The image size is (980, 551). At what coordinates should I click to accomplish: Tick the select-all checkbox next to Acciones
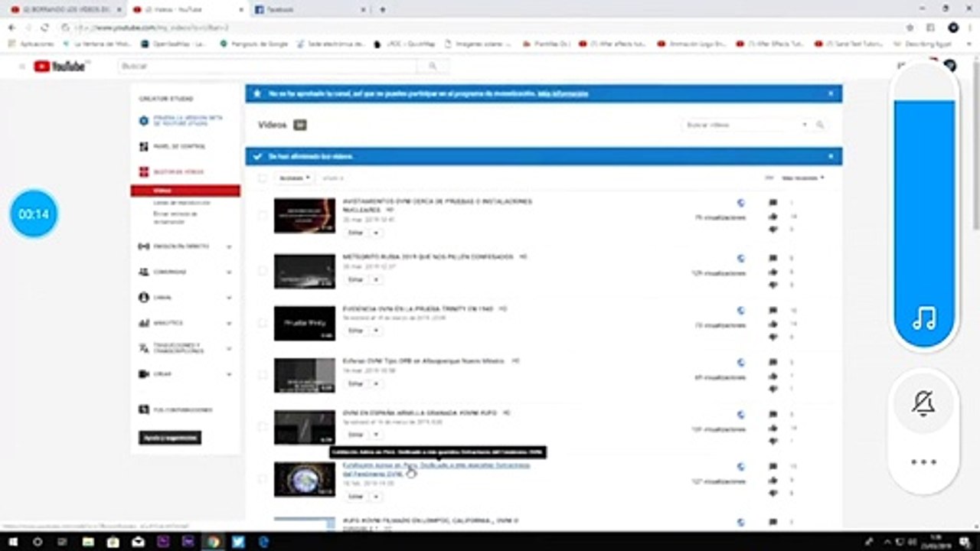click(x=263, y=178)
